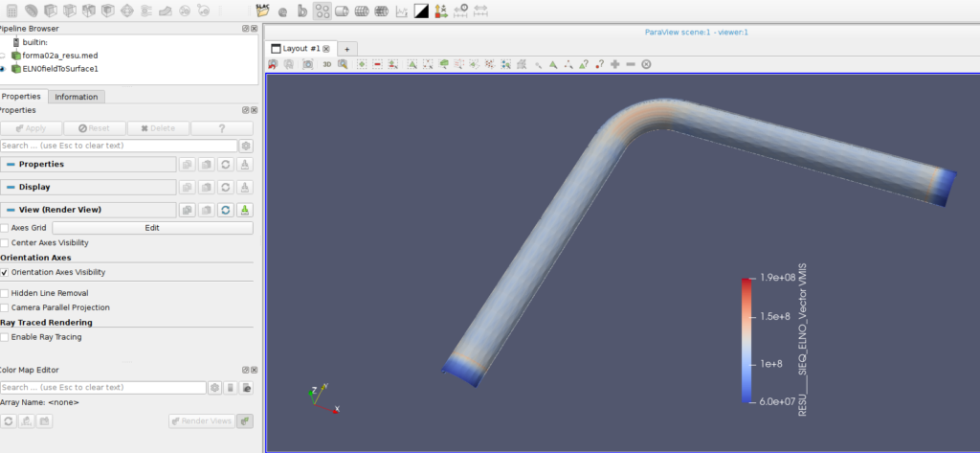Click the SLAC open-folder icon in toolbar

point(263,11)
